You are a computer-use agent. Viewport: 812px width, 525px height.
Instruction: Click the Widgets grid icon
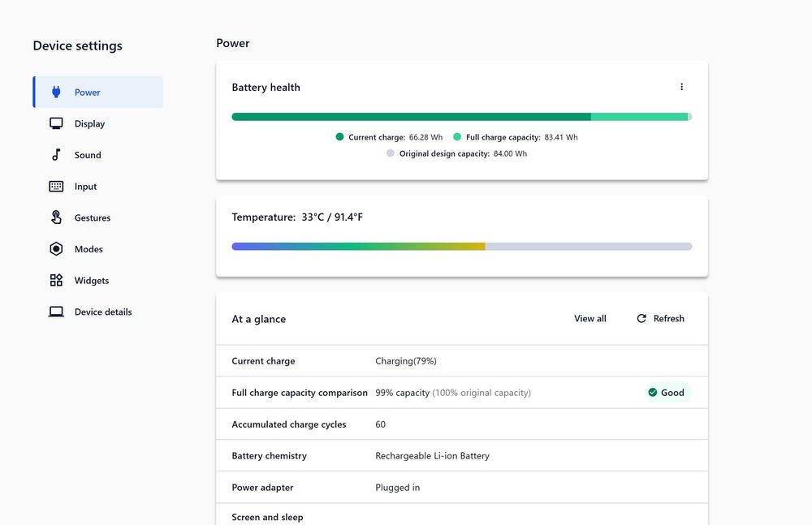point(56,281)
